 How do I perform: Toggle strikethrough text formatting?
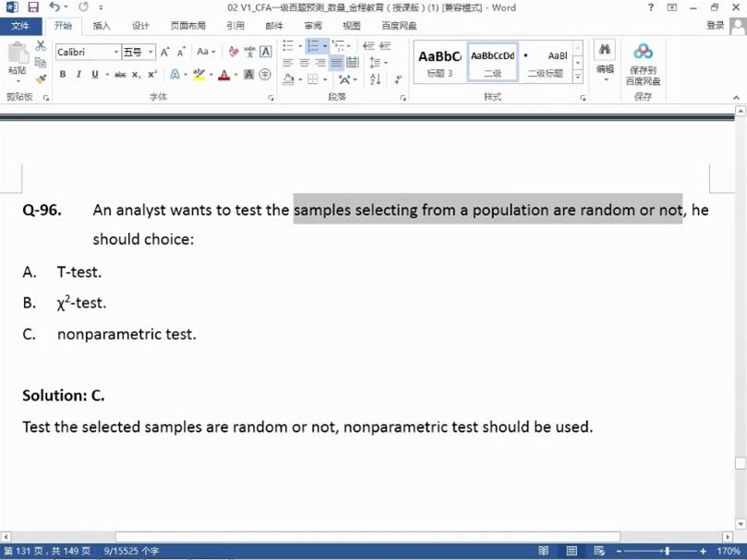pyautogui.click(x=120, y=75)
